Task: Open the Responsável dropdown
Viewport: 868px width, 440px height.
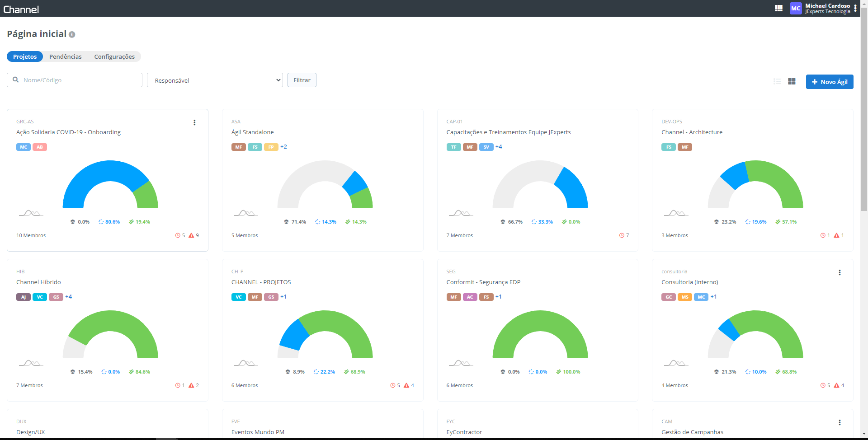Action: pos(215,80)
